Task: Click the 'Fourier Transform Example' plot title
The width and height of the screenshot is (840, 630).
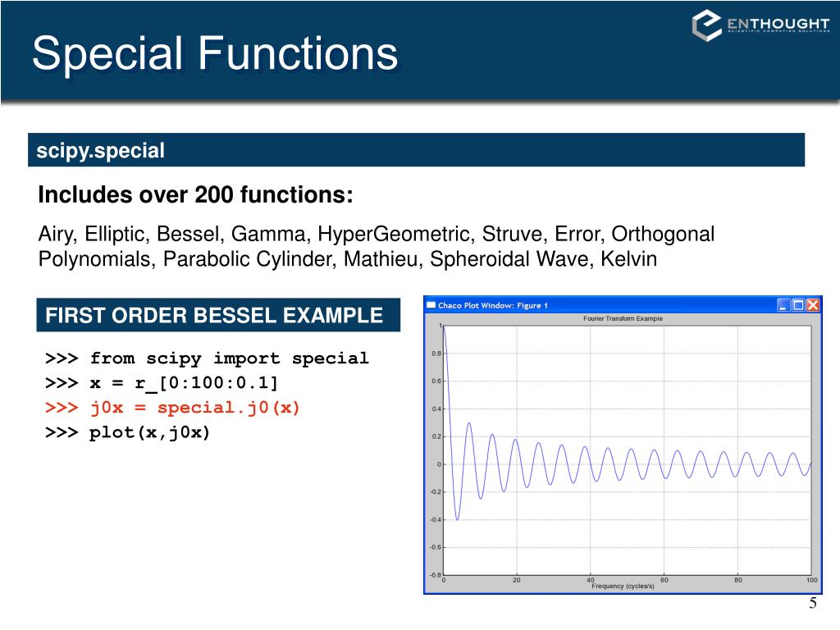Action: pyautogui.click(x=623, y=318)
